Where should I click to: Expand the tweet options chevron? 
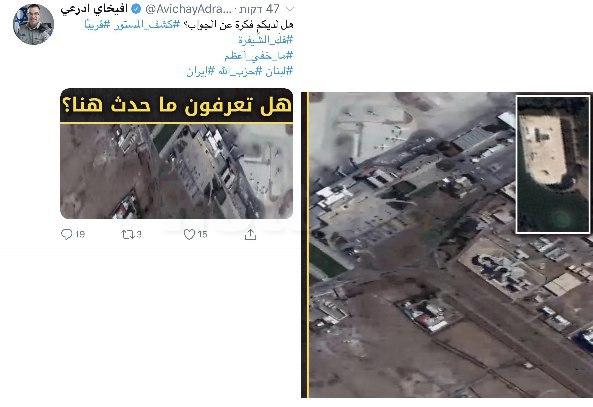290,9
